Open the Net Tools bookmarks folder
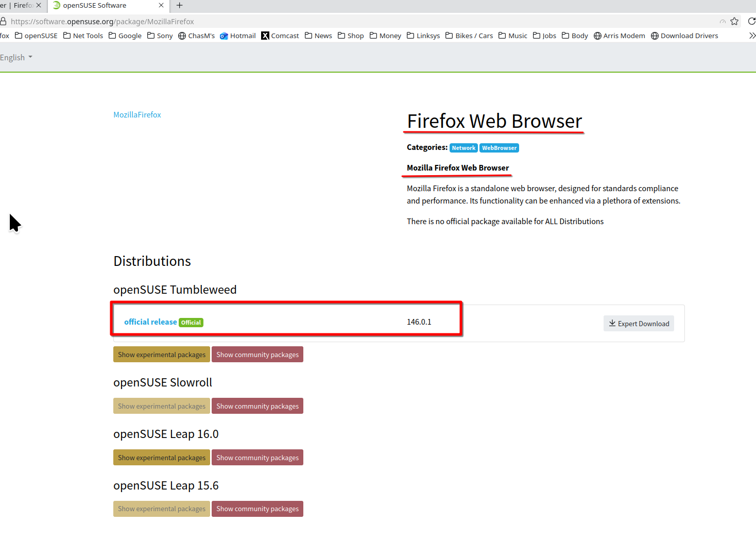The height and width of the screenshot is (539, 756). tap(83, 36)
